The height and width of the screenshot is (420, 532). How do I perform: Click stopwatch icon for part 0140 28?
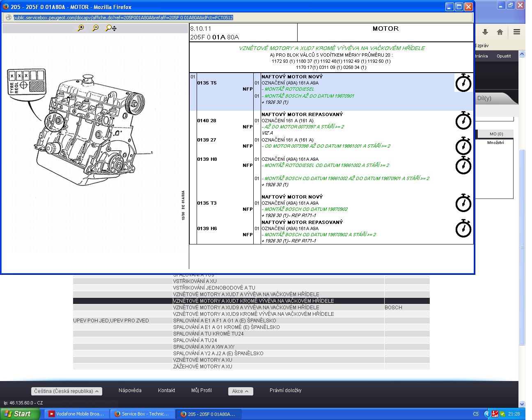tap(463, 121)
